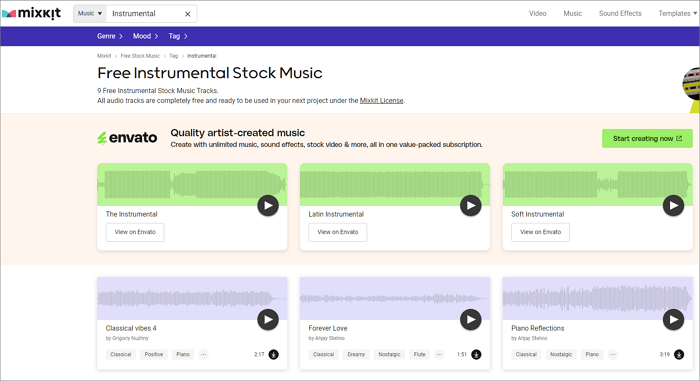The height and width of the screenshot is (381, 700).
Task: Select Classical tag on Piano Reflections
Action: 526,355
